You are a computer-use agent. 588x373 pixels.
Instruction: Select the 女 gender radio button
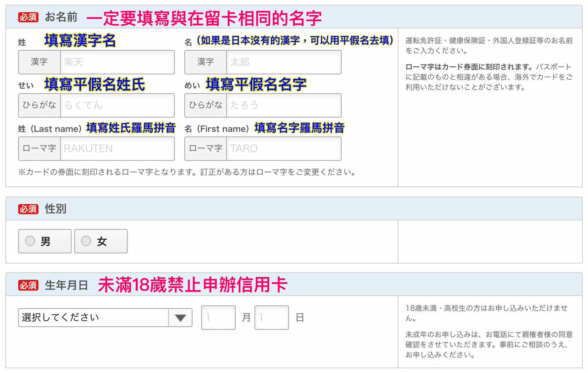pos(86,241)
